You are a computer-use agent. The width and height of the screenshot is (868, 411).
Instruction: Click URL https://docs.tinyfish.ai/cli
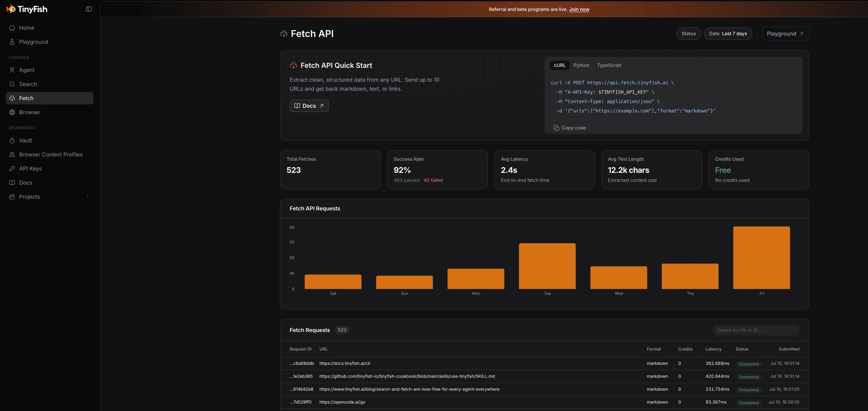pos(344,363)
